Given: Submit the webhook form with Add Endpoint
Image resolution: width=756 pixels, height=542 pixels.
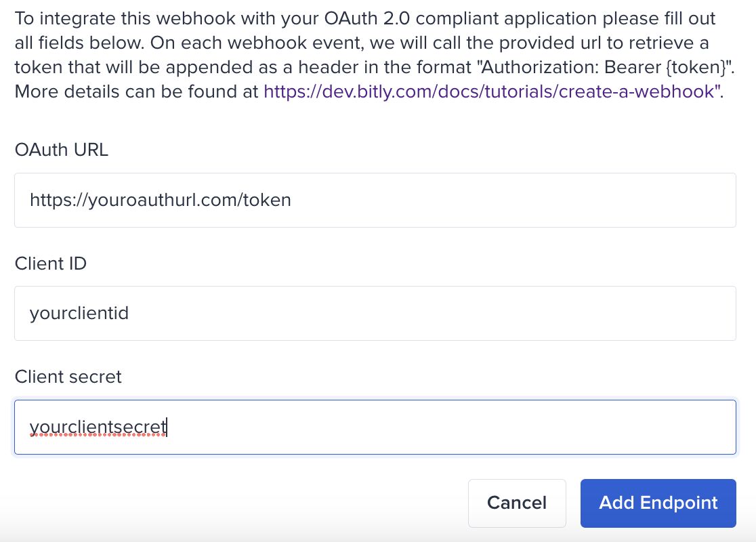Looking at the screenshot, I should [x=657, y=503].
